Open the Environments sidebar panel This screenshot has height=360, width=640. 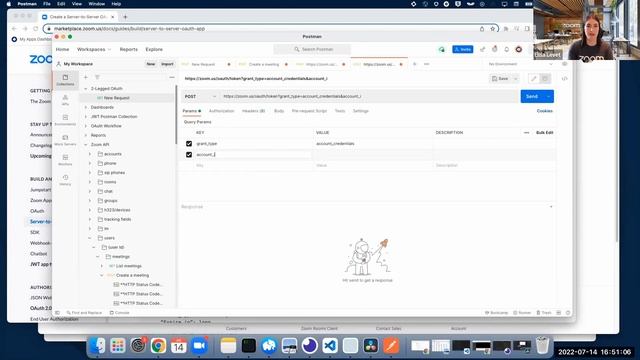pos(65,120)
